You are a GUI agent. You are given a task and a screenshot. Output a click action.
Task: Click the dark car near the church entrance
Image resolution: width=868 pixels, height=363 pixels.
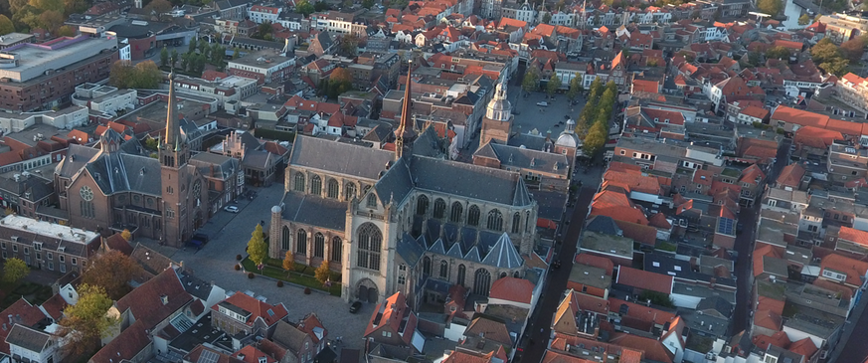(355, 306)
